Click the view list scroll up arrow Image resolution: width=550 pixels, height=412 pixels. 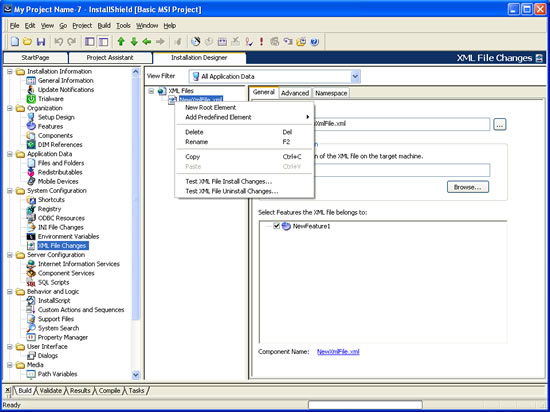click(136, 72)
